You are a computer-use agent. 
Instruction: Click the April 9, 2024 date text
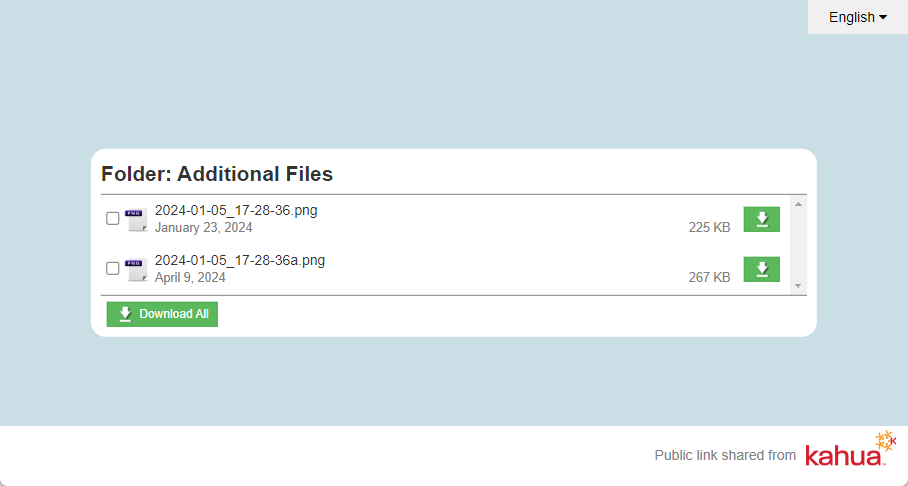(190, 277)
